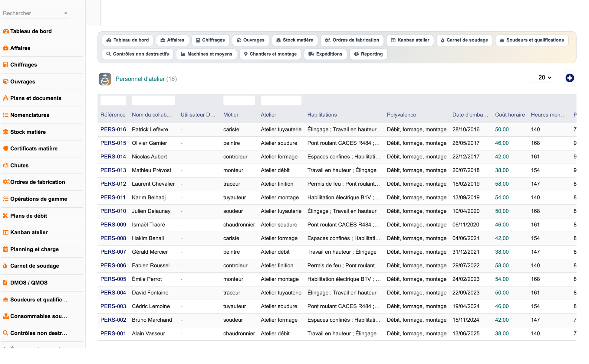
Task: Click the Affaires briefcase icon in sidebar
Action: tap(5, 48)
